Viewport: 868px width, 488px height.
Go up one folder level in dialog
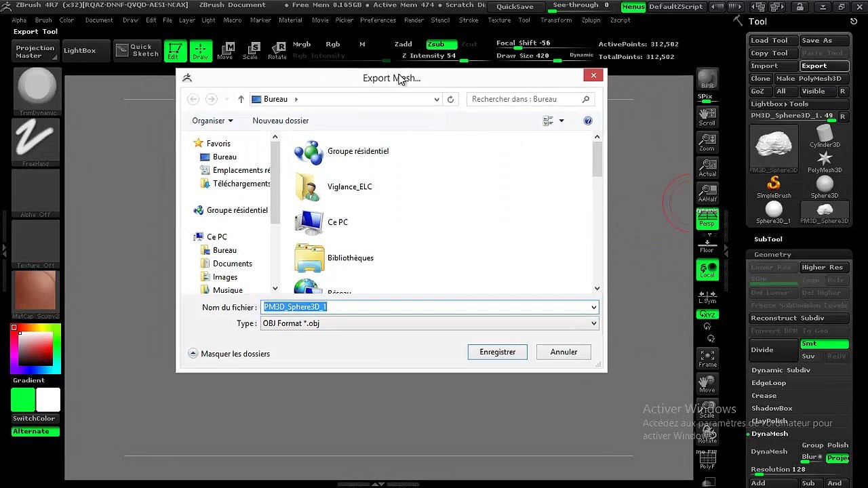point(241,99)
